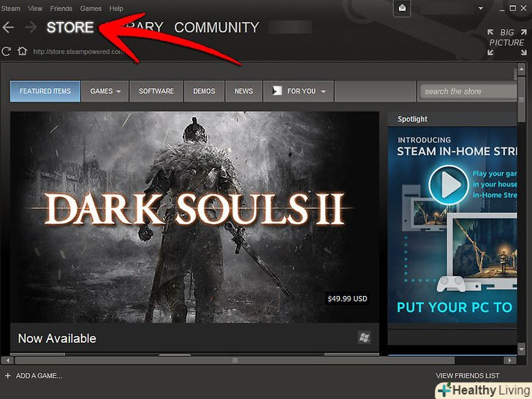Expand the Games dropdown in store nav
Viewport: 532px width, 399px height.
tap(105, 91)
